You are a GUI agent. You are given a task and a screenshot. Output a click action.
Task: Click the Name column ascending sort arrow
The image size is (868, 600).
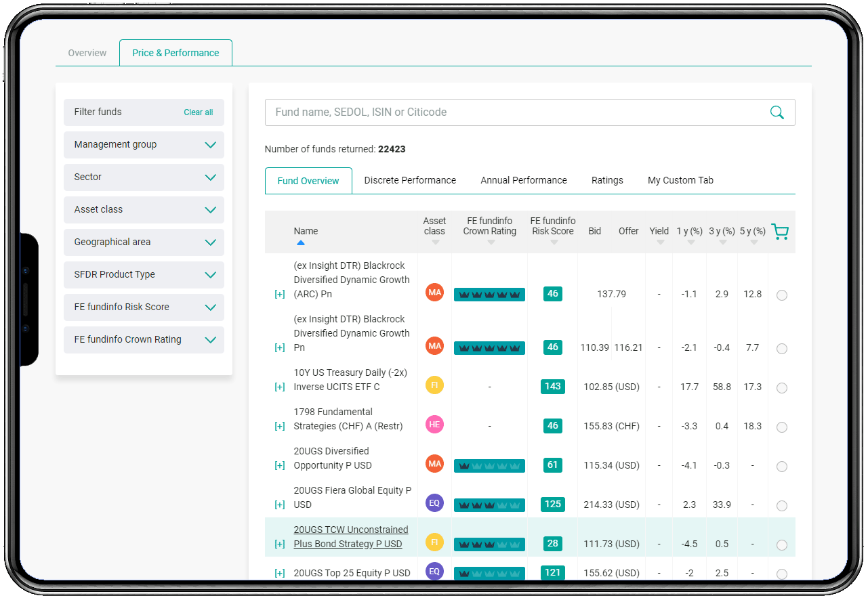pyautogui.click(x=301, y=242)
